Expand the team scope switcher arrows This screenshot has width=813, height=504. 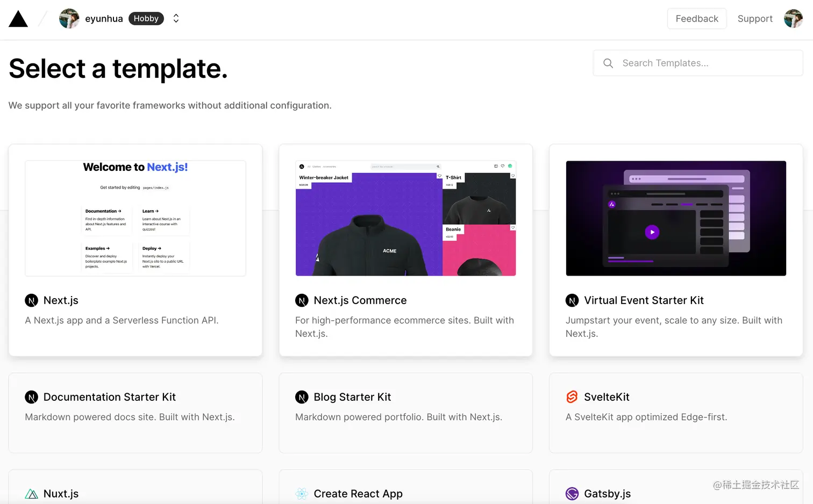click(x=176, y=18)
